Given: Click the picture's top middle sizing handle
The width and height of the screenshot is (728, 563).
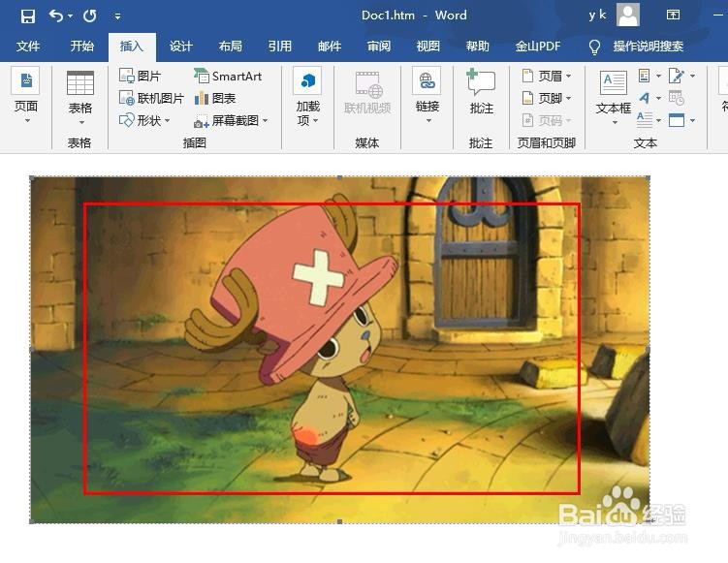Looking at the screenshot, I should coord(340,177).
